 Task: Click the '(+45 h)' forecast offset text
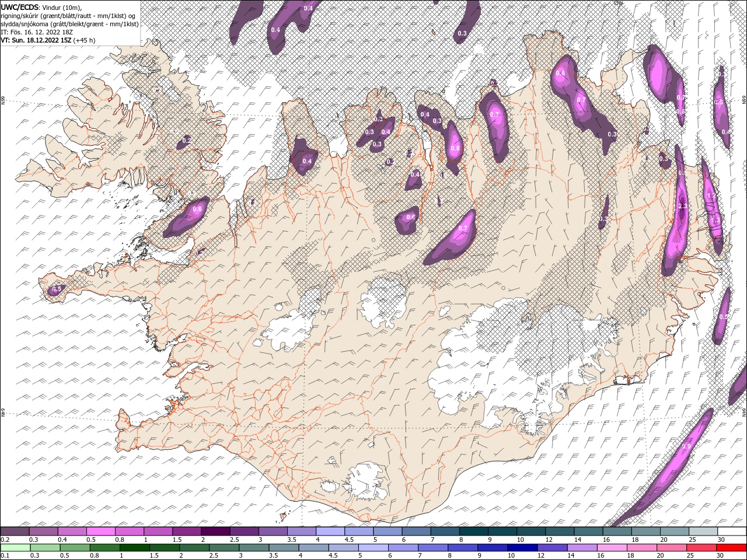(x=85, y=40)
